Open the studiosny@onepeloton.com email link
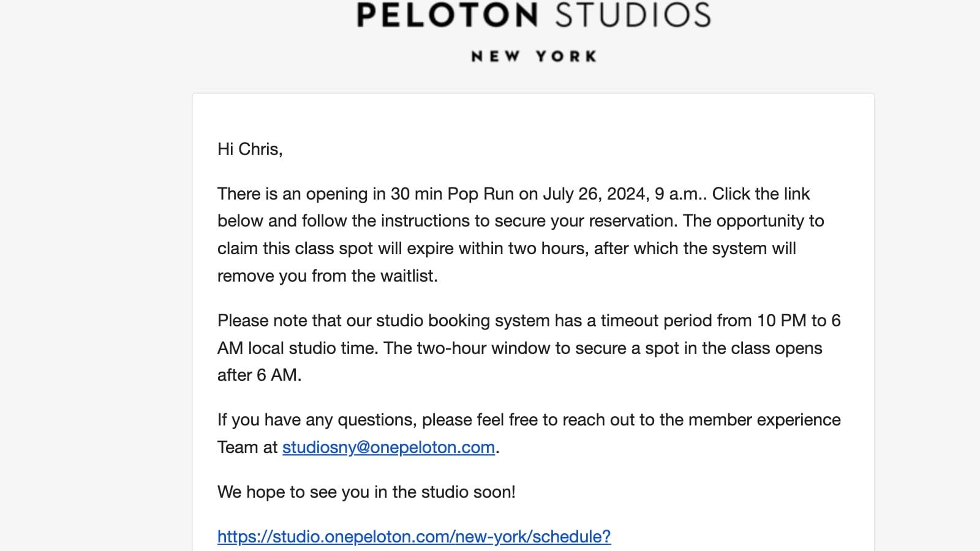This screenshot has width=980, height=551. point(388,448)
